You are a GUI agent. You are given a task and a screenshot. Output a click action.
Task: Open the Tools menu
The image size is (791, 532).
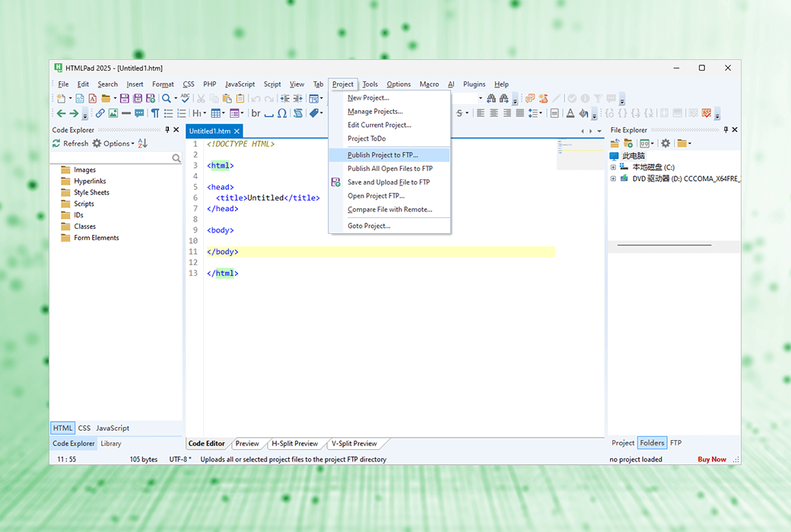[370, 84]
